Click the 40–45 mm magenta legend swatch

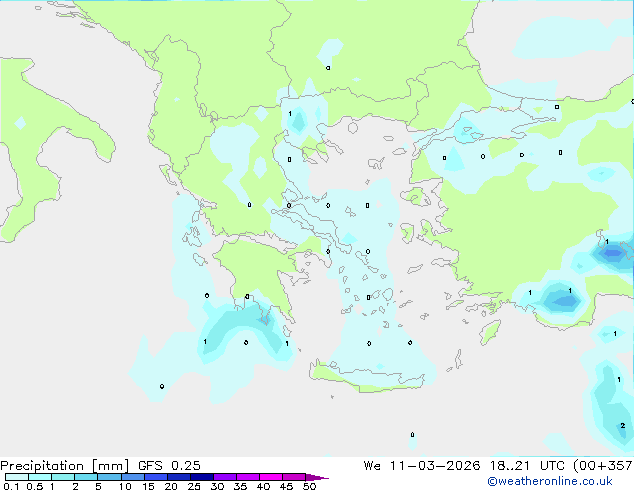tap(271, 477)
